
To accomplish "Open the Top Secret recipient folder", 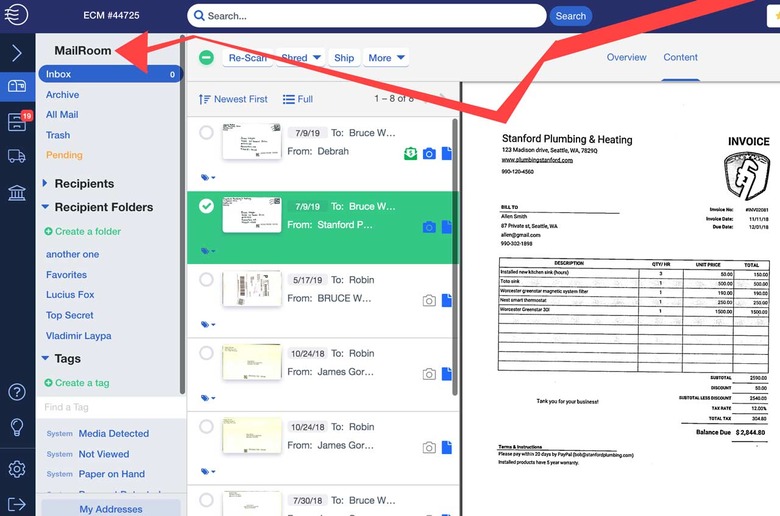I will point(70,315).
